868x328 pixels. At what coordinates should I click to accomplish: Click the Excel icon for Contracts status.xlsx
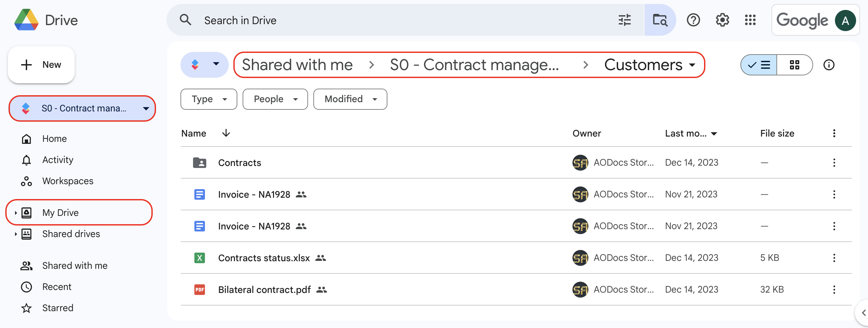[199, 258]
